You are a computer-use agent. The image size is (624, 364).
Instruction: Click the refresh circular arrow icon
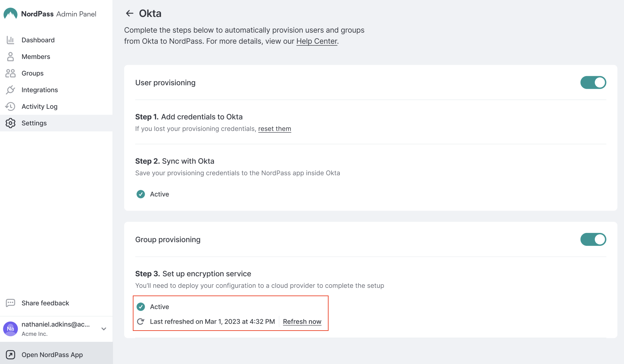[x=140, y=322]
